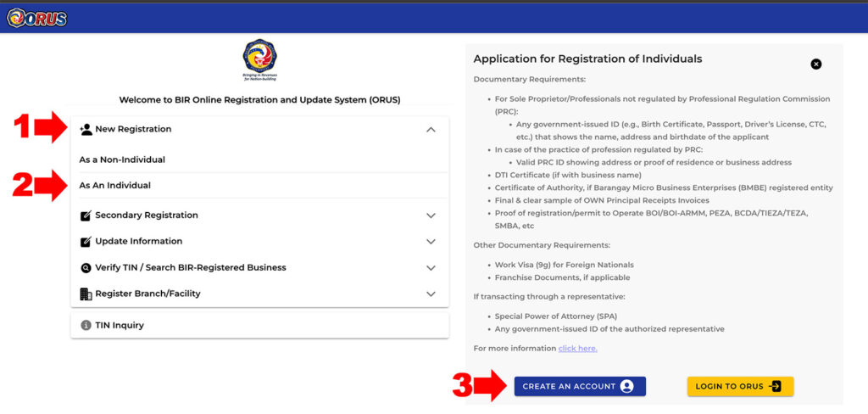The image size is (868, 414).
Task: Open the TIN Inquiry item
Action: point(259,325)
